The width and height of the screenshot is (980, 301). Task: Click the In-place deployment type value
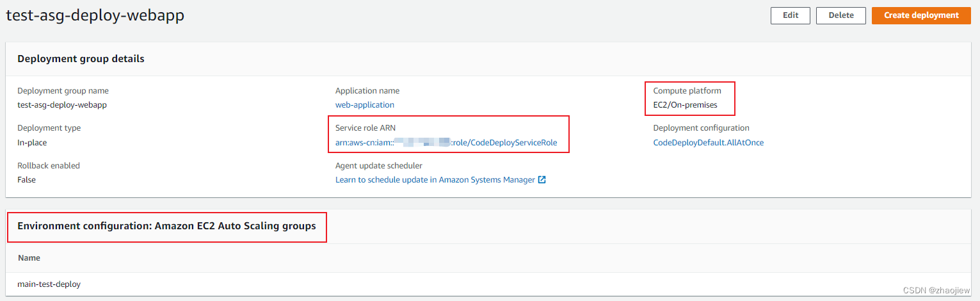[x=32, y=143]
